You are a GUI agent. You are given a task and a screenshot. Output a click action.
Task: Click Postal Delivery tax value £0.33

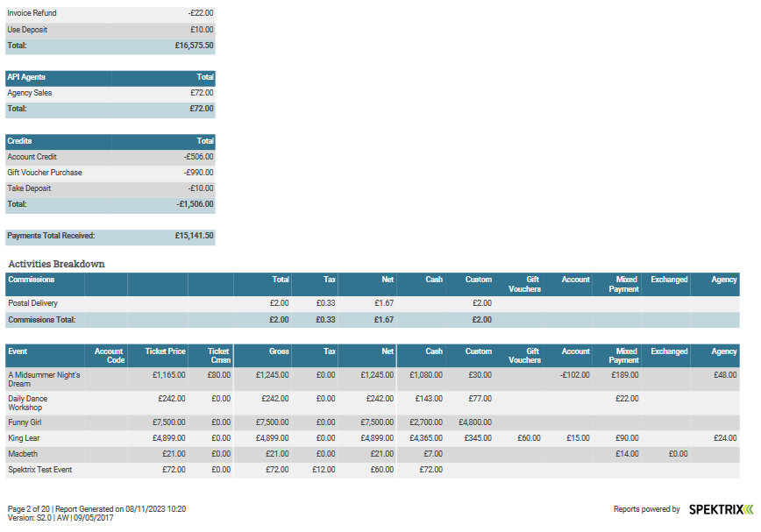[x=325, y=303]
